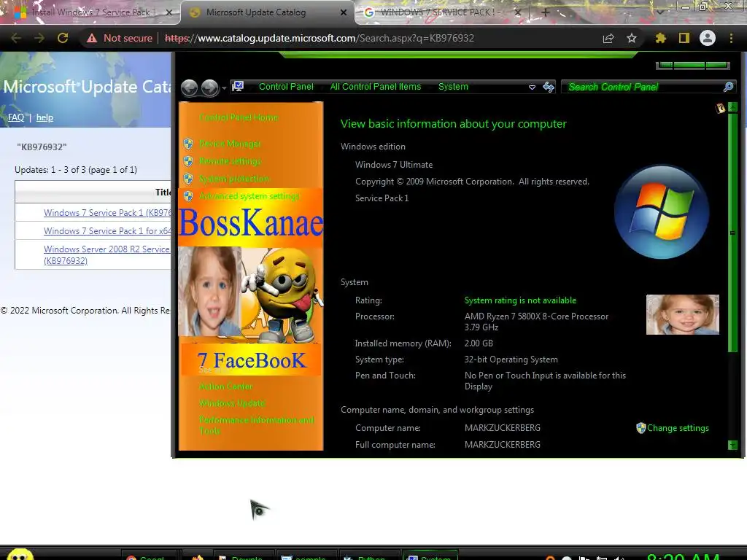Viewport: 747px width, 560px height.
Task: Open the browser profile avatar
Action: [708, 38]
